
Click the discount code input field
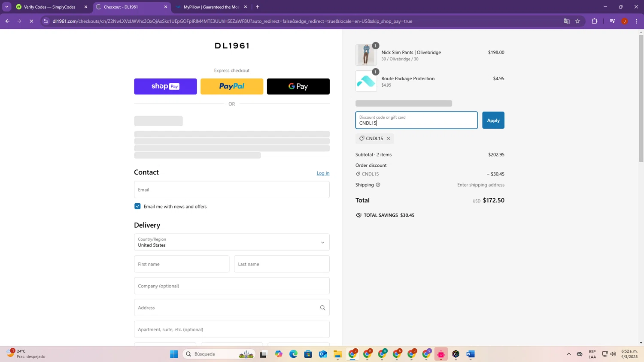click(416, 120)
